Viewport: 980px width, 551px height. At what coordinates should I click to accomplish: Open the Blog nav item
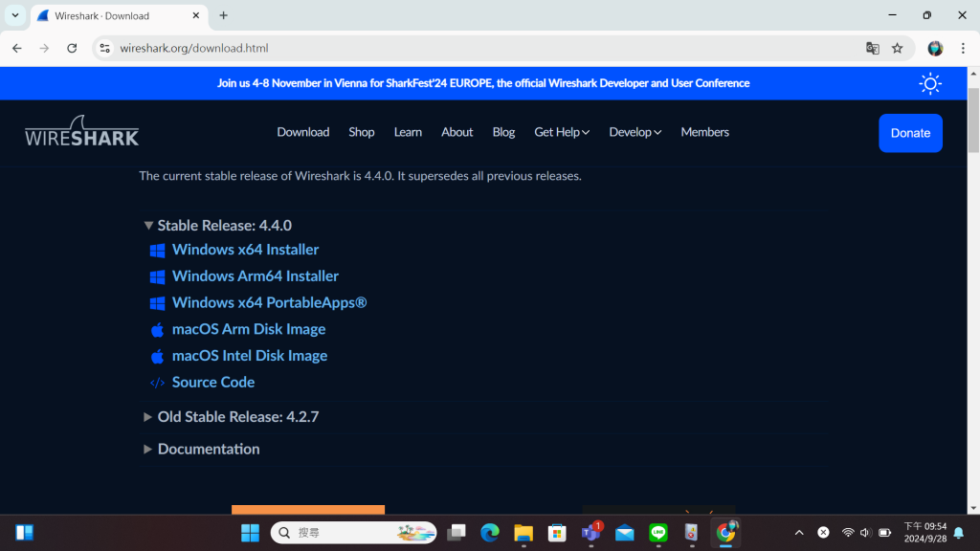pos(503,132)
